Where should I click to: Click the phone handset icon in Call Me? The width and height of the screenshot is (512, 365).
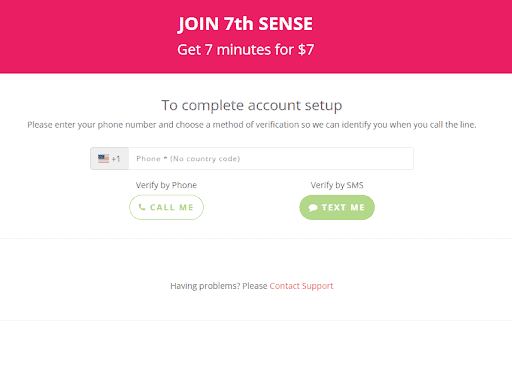click(142, 207)
